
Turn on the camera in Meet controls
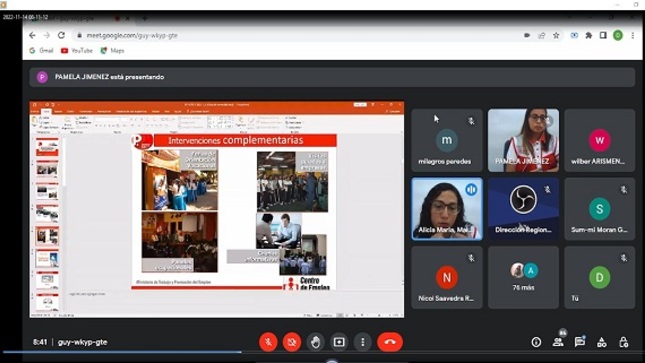pos(292,342)
